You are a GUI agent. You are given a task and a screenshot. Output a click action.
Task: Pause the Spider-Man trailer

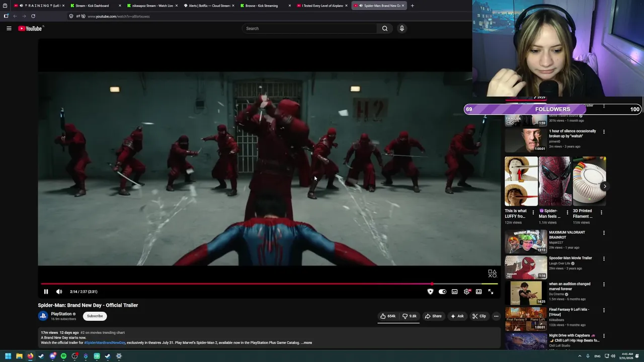(x=46, y=292)
